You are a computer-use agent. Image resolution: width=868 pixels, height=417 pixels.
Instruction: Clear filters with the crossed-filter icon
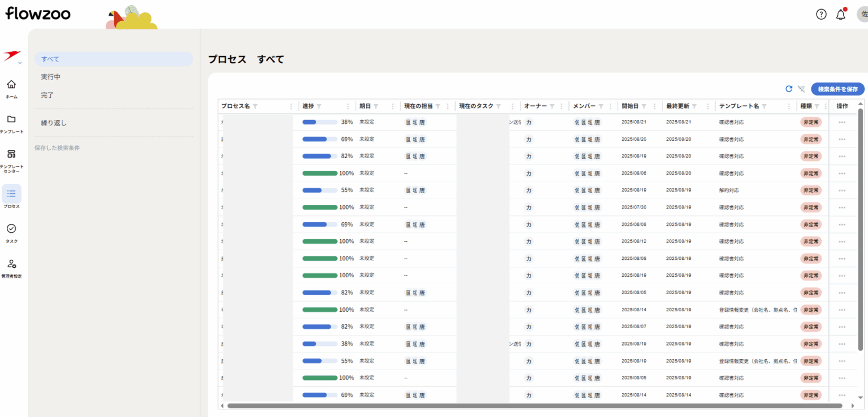point(801,89)
